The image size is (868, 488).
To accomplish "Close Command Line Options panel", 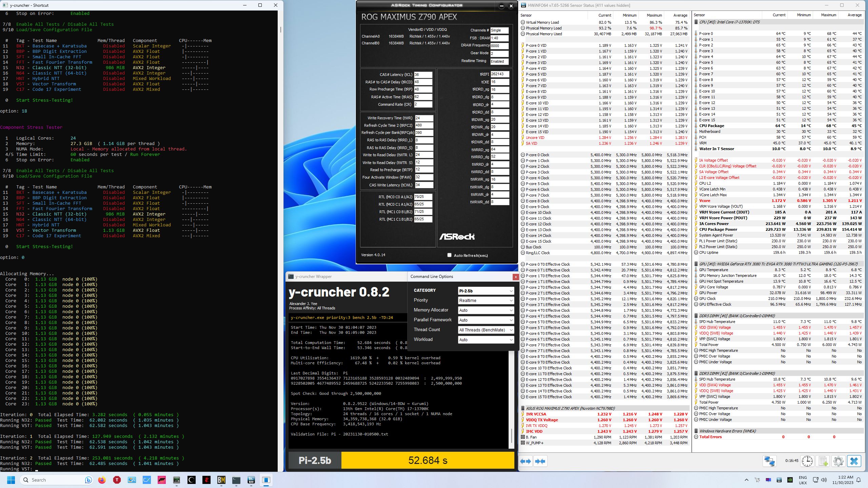I will pos(516,277).
